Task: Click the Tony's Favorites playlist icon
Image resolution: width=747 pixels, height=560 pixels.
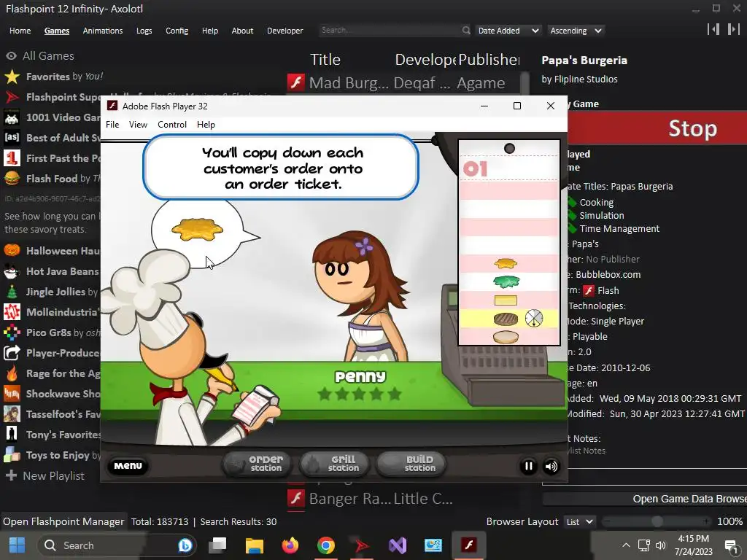Action: (12, 435)
